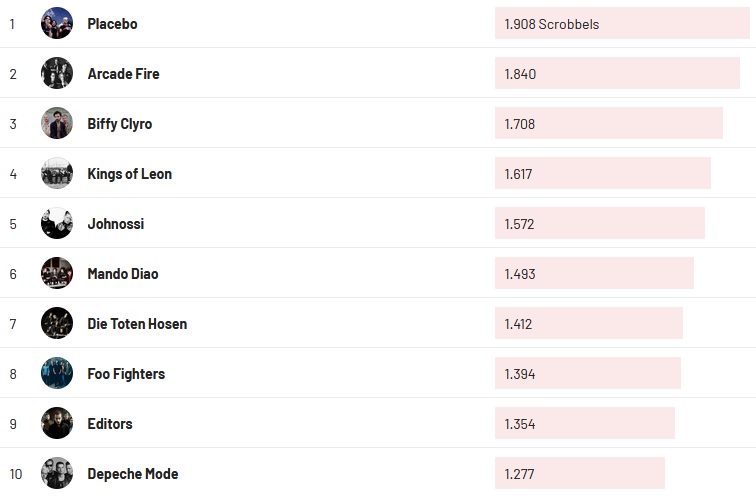
Task: Open Editors' 1.354 scrobble bar
Action: 584,423
